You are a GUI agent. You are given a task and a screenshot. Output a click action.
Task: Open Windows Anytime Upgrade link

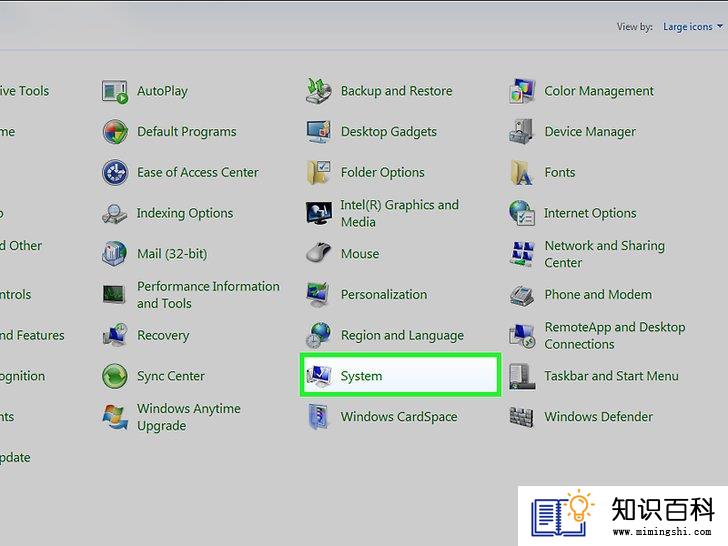tap(188, 417)
